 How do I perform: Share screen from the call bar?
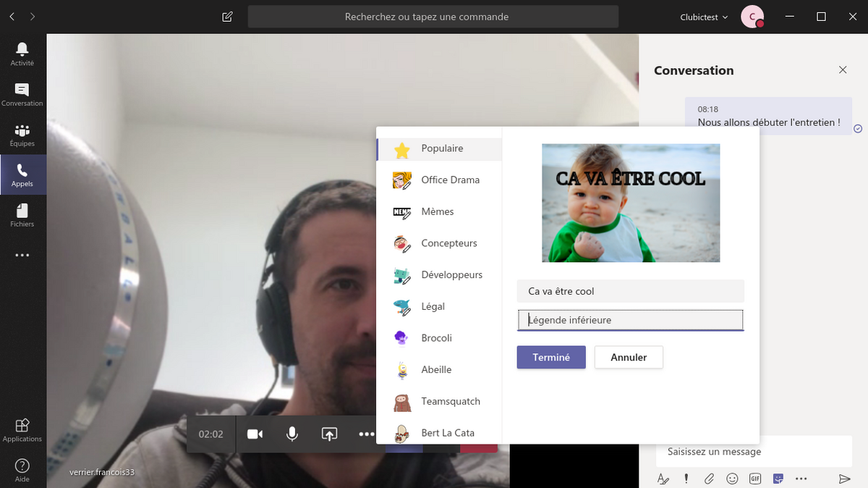click(x=329, y=434)
